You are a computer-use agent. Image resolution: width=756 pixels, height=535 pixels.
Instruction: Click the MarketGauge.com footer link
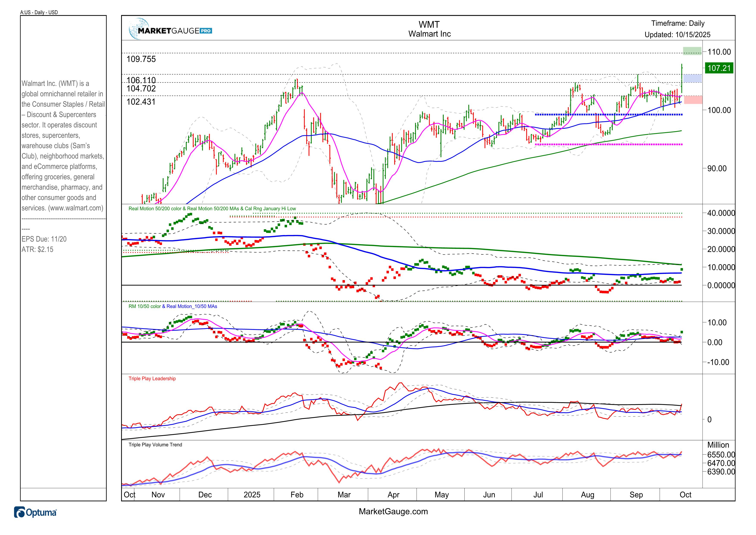tap(393, 511)
